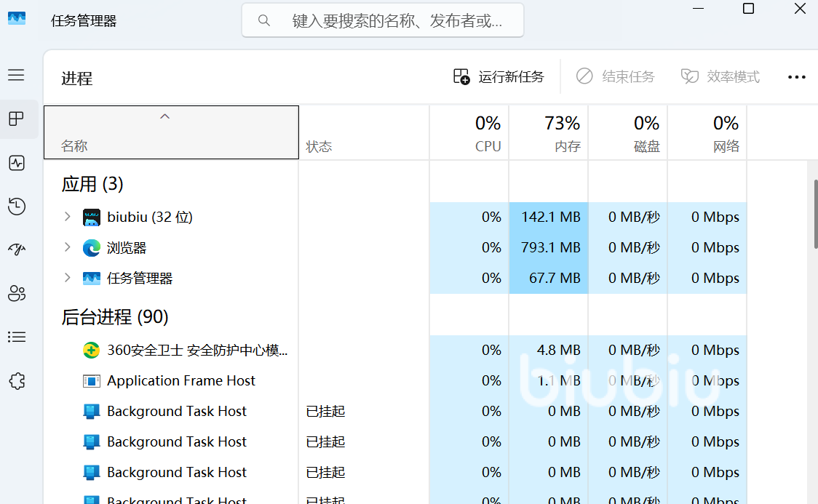This screenshot has width=818, height=504.
Task: Open the Services page puzzle icon
Action: pos(16,380)
